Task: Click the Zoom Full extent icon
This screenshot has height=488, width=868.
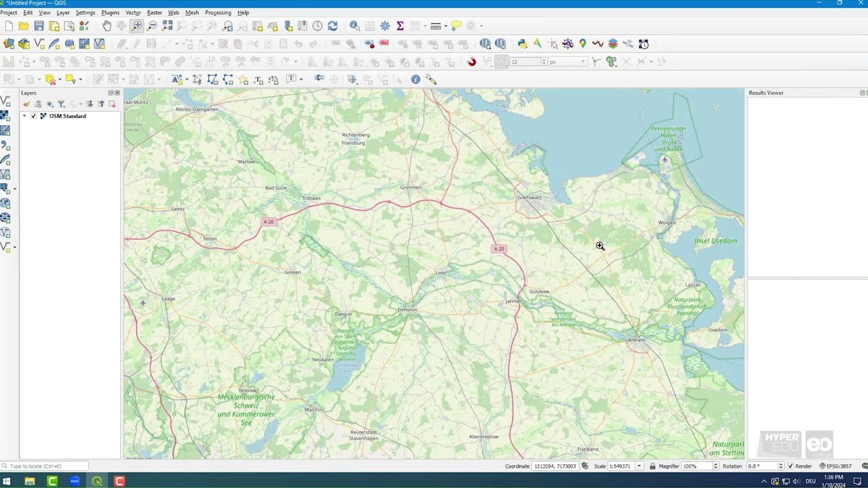Action: (167, 26)
